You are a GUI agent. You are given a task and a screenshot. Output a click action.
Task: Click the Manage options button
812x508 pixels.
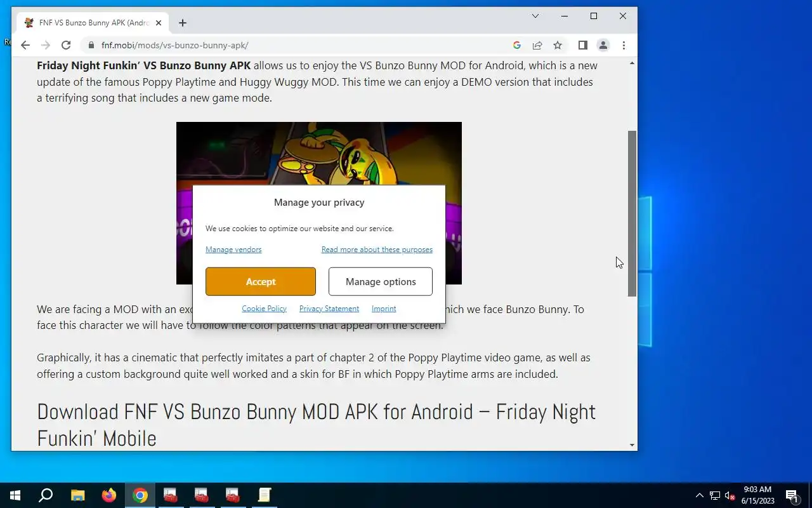tap(381, 281)
